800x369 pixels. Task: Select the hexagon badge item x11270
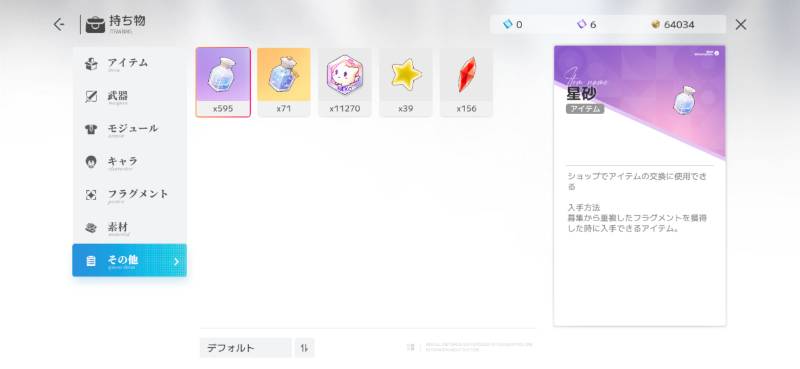tap(345, 82)
